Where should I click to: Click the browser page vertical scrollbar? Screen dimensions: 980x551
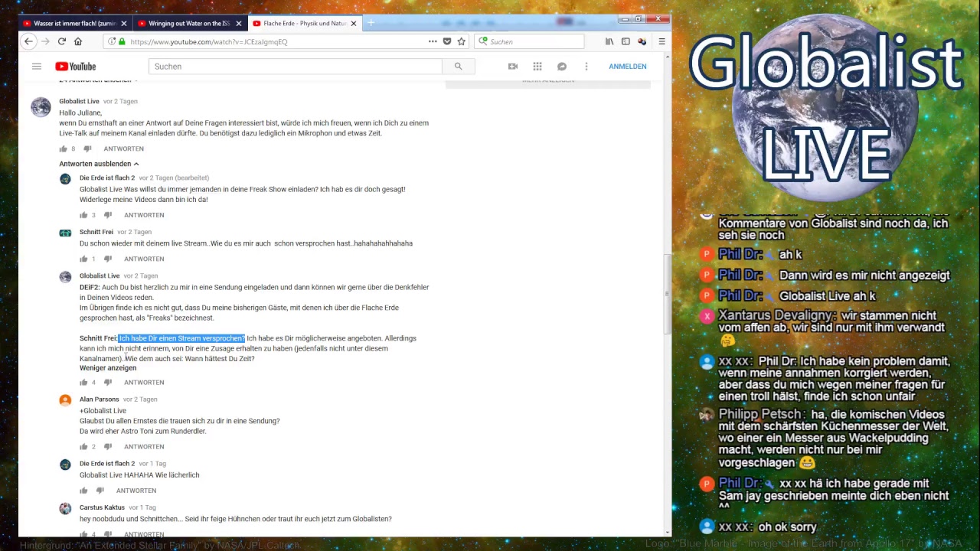668,295
